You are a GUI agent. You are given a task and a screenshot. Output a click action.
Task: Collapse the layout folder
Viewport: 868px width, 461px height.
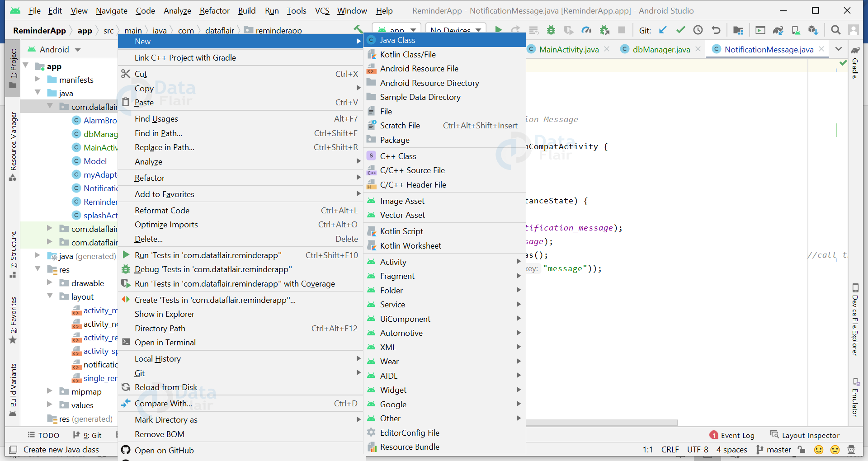point(50,296)
